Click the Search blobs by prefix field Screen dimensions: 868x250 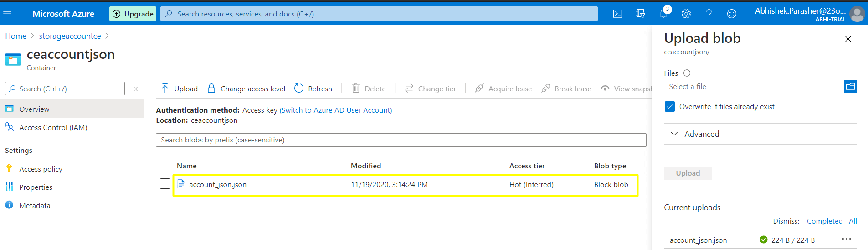tap(401, 140)
